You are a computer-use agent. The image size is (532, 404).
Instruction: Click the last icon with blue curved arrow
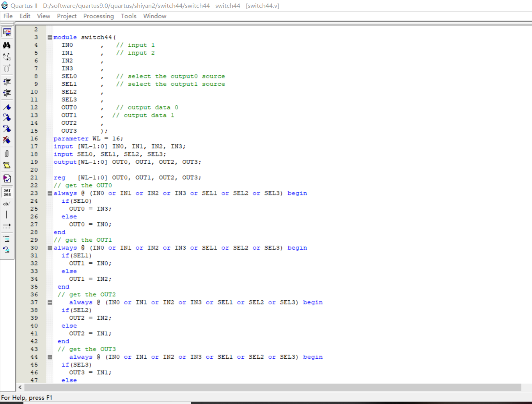pos(7,250)
